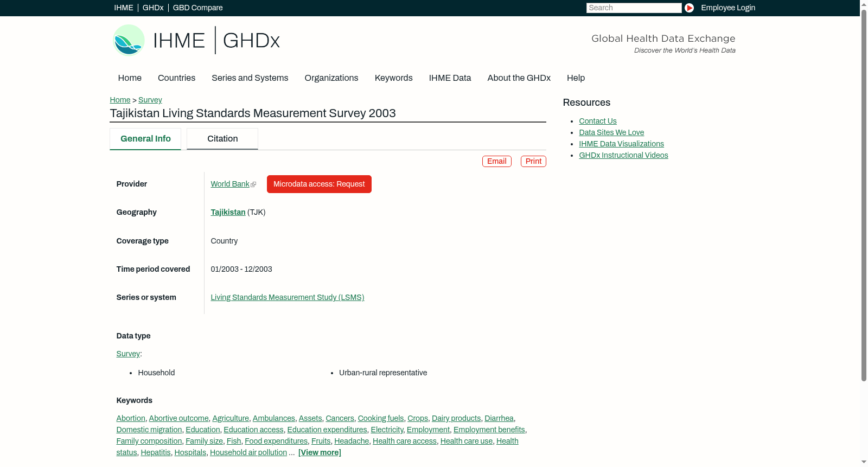This screenshot has width=868, height=467.
Task: Open the Countries menu
Action: pos(176,78)
